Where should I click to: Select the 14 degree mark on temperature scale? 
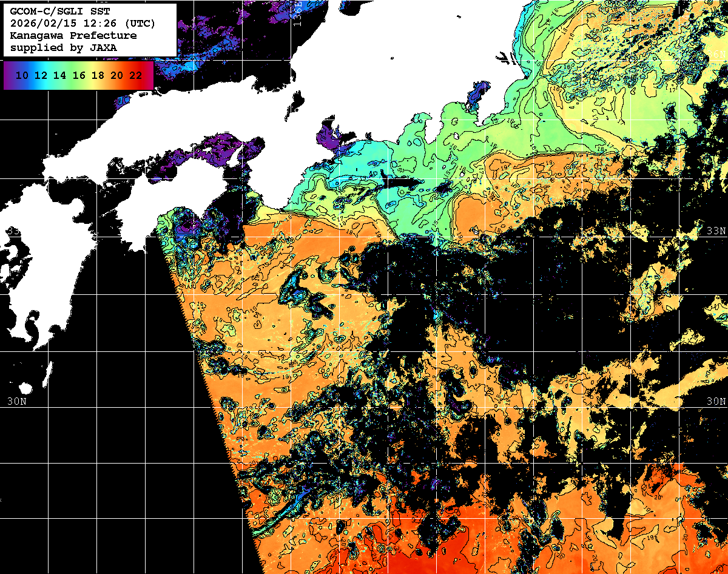[60, 76]
